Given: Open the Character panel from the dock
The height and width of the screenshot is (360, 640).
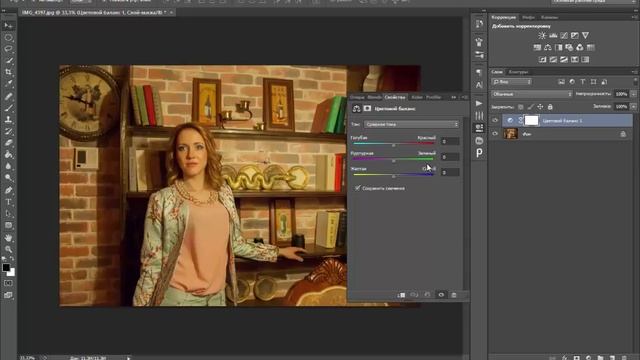Looking at the screenshot, I should pos(479,85).
